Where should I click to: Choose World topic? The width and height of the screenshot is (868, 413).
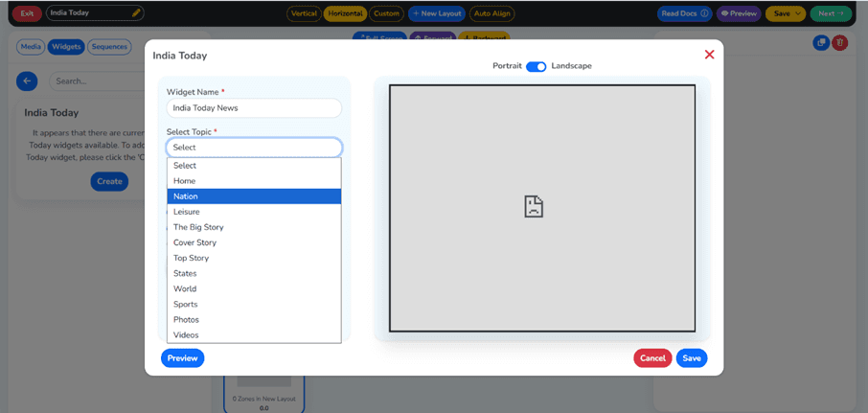pyautogui.click(x=254, y=288)
